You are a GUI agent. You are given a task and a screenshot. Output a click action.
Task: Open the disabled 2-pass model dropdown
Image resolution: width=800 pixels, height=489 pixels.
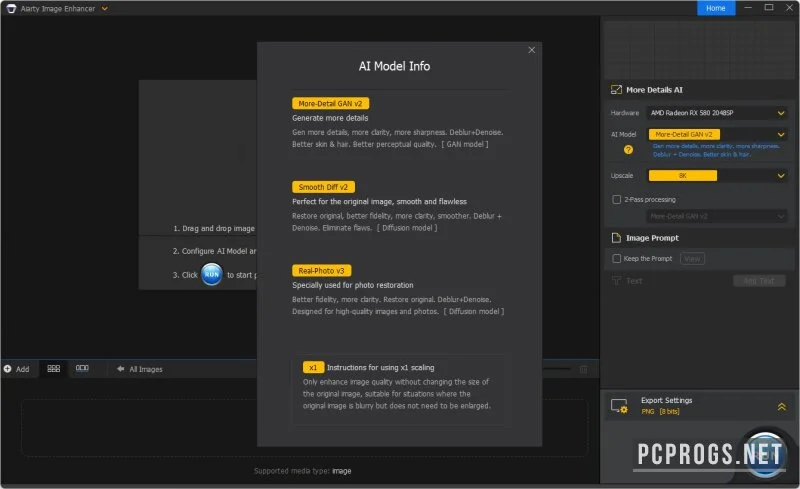click(717, 216)
